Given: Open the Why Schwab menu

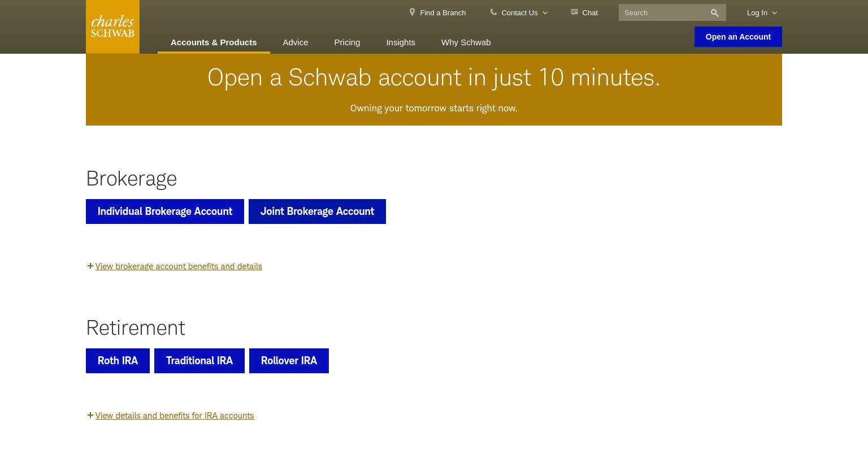Looking at the screenshot, I should [466, 42].
